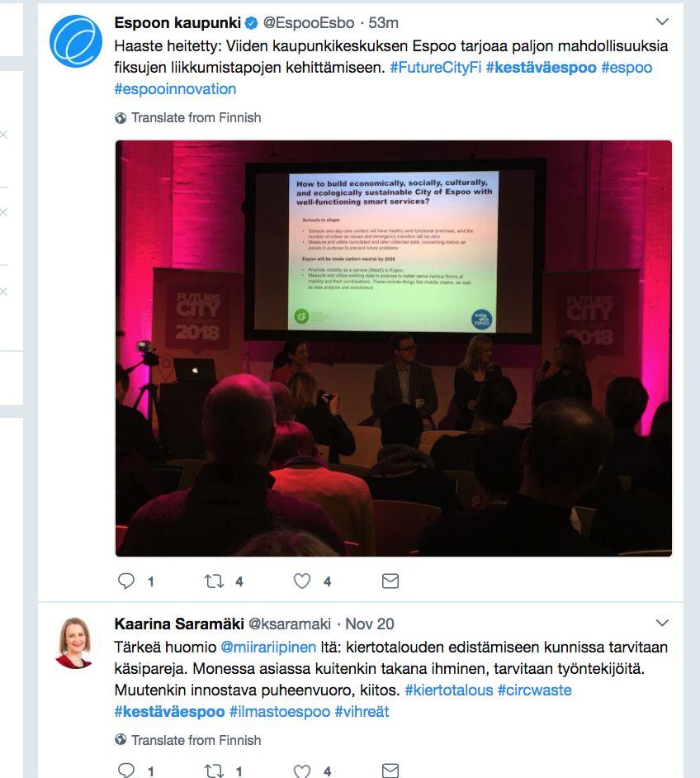Like the Espoon kaupunki tweet
The image size is (700, 778).
tap(302, 581)
